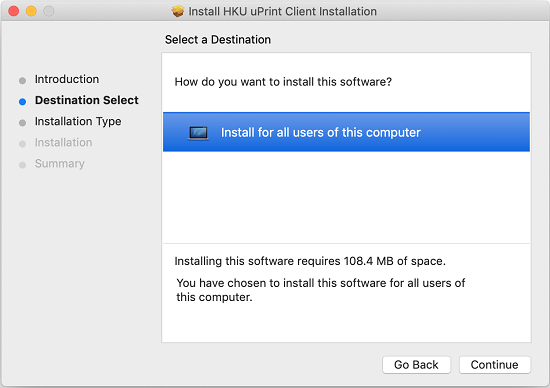Click the blue Destination Select bullet
Viewport: 550px width, 388px height.
(22, 102)
